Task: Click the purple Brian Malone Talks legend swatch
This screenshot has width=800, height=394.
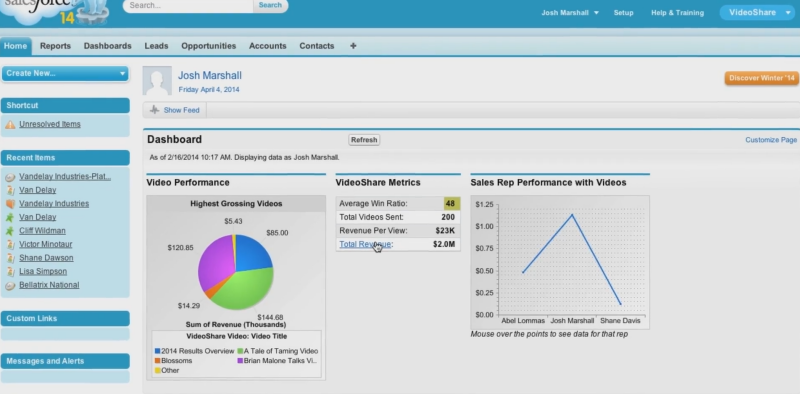Action: (x=240, y=361)
